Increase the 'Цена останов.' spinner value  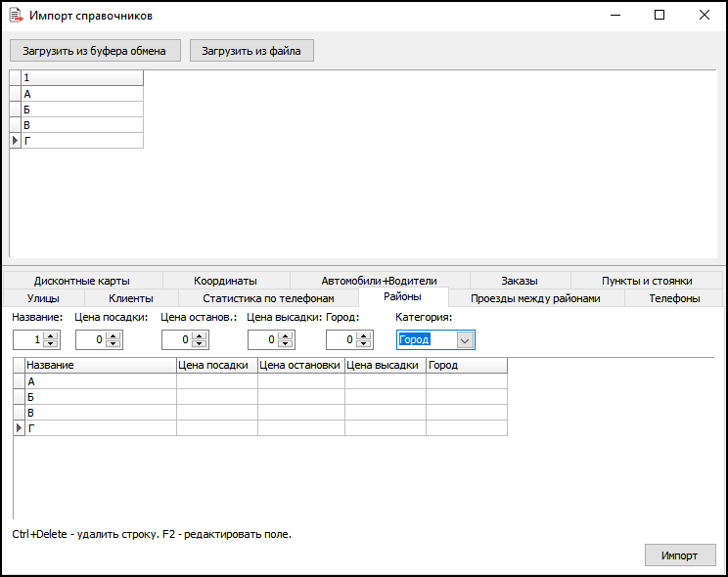[x=200, y=335]
